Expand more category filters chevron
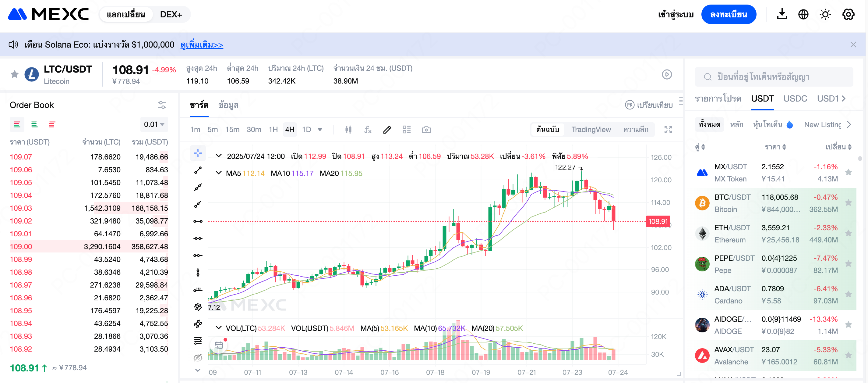 pyautogui.click(x=849, y=124)
